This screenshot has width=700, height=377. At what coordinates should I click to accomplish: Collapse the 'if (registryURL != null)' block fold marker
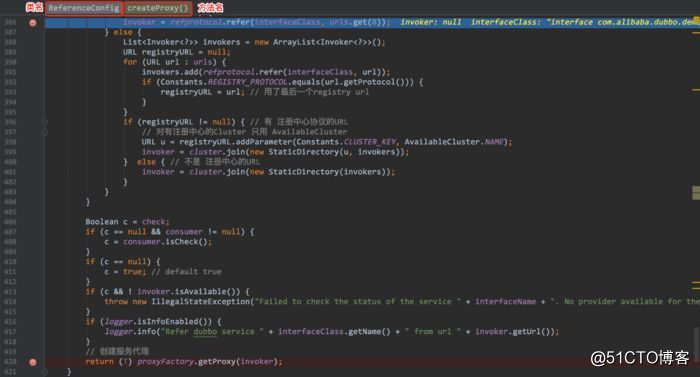[x=45, y=122]
